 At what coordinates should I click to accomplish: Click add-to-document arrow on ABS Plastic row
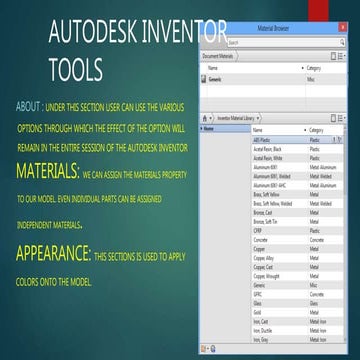pyautogui.click(x=334, y=140)
